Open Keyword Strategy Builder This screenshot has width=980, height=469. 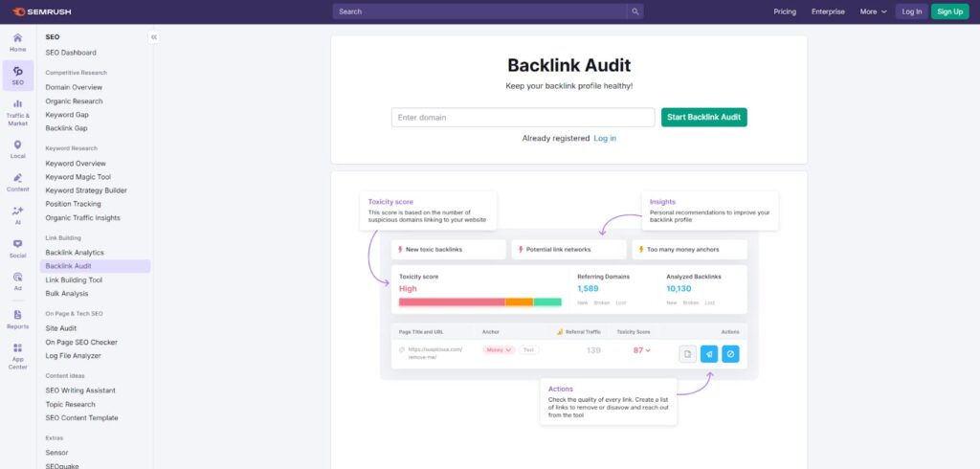[x=85, y=190]
